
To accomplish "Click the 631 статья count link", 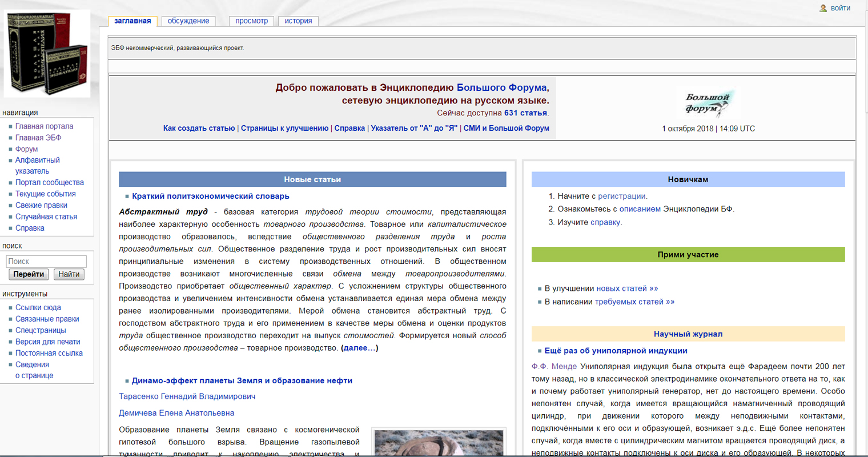I will (x=525, y=113).
